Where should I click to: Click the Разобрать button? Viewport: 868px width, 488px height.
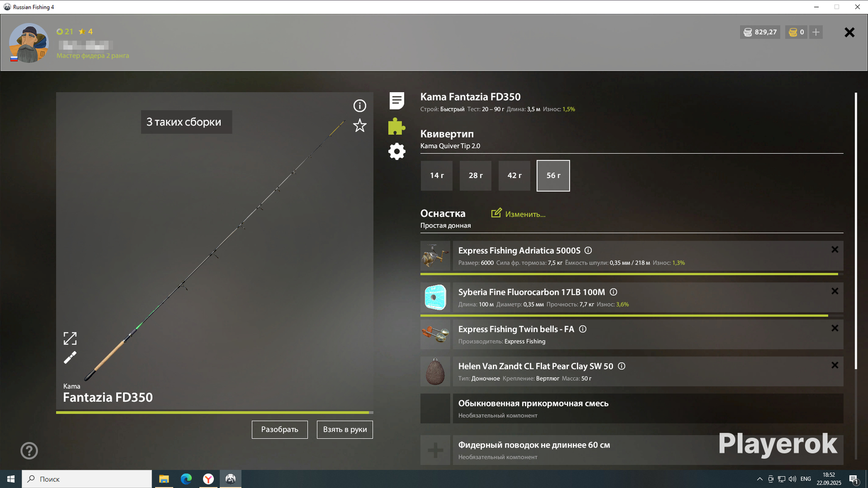[280, 429]
